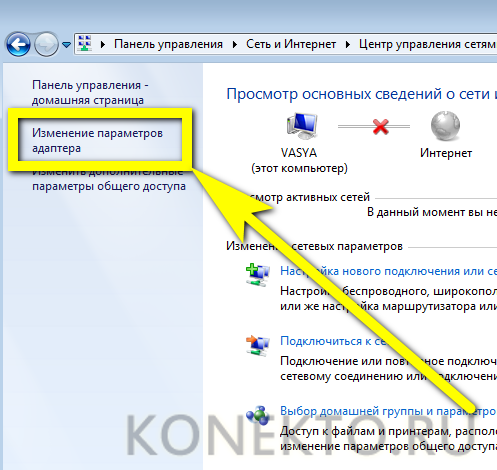497x470 pixels.
Task: Open Изменение параметров адаптера link
Action: (97, 140)
